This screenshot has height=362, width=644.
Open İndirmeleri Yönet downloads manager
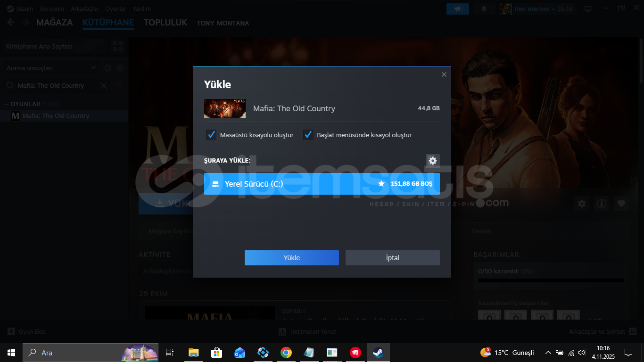307,332
